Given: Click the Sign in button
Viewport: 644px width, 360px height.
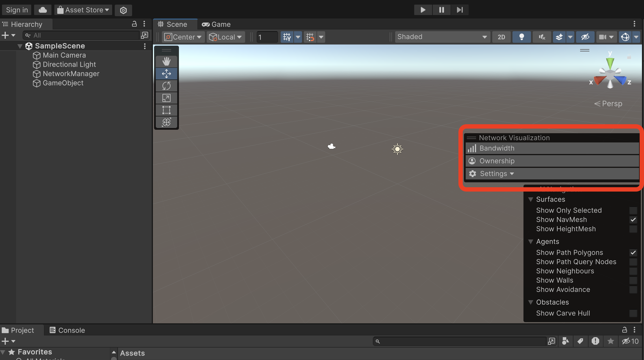Looking at the screenshot, I should coord(16,10).
